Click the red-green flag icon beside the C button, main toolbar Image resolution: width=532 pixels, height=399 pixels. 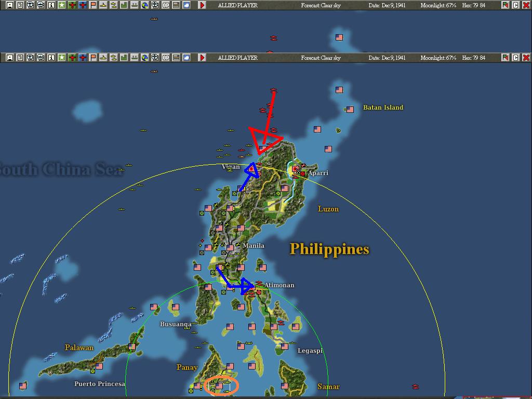pyautogui.click(x=506, y=58)
